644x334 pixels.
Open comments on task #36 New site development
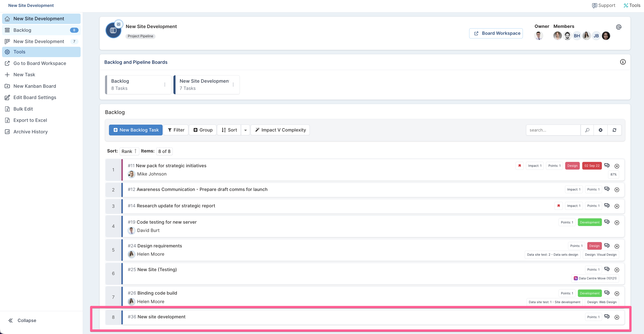607,316
